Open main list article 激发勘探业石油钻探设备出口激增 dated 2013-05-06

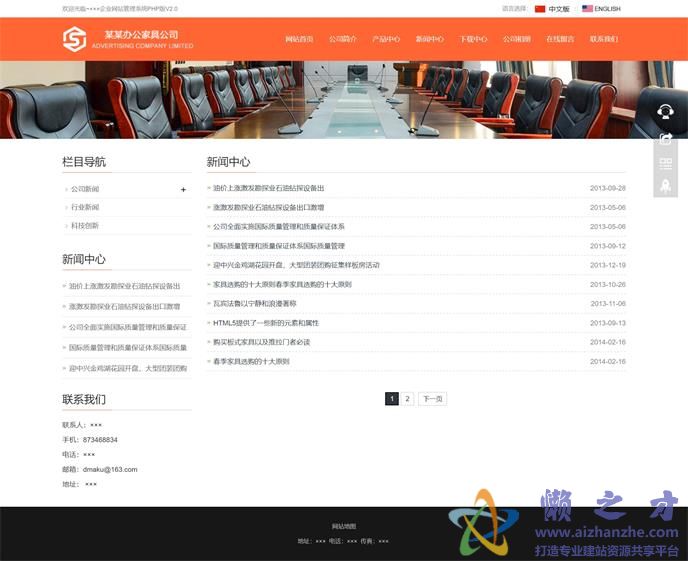coord(269,207)
